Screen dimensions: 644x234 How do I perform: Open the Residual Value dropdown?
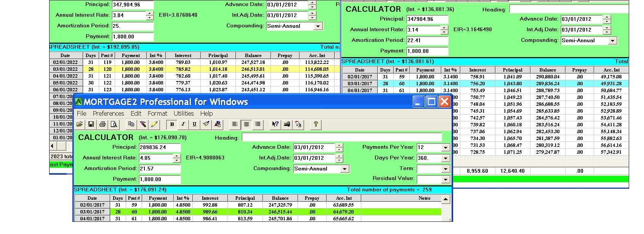point(445,180)
